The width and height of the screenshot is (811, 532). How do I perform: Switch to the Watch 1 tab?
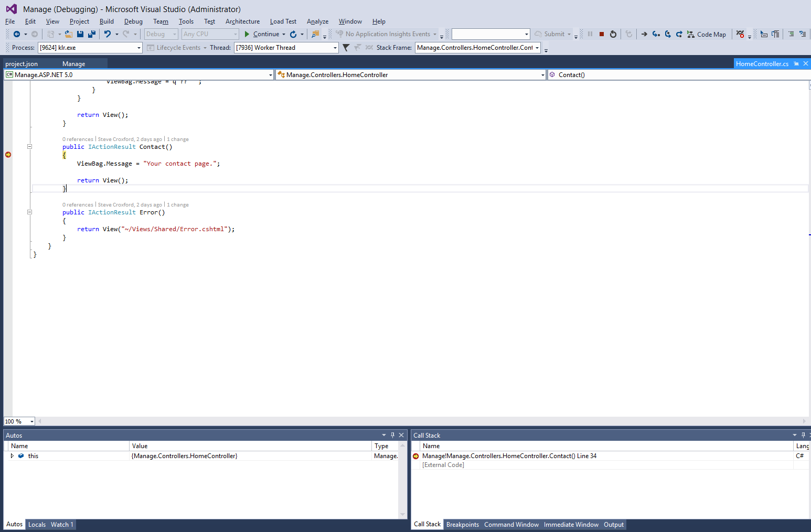[62, 525]
